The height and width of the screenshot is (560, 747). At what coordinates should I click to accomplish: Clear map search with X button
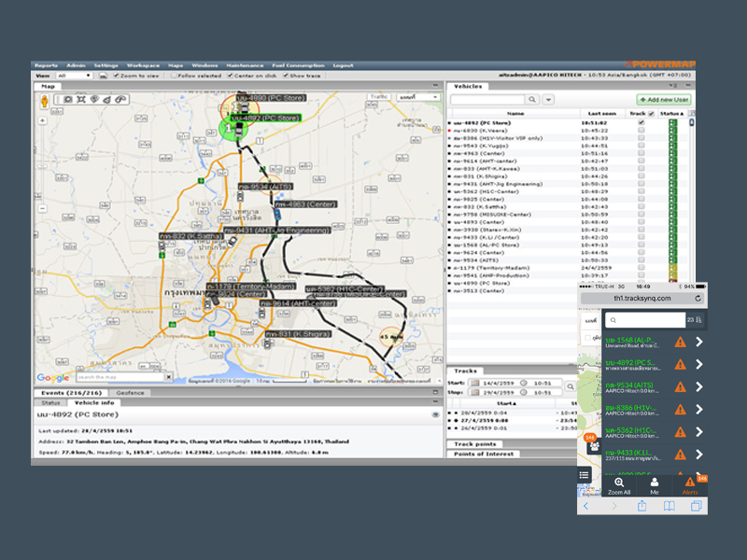[169, 377]
